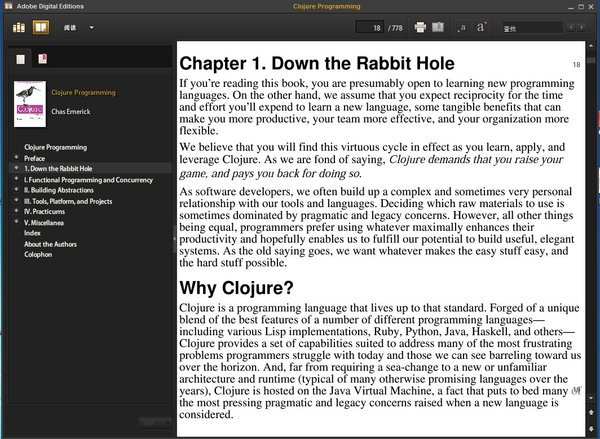Maximize the Adobe Digital Editions window
Screen dimensions: 600x439
tap(581, 7)
